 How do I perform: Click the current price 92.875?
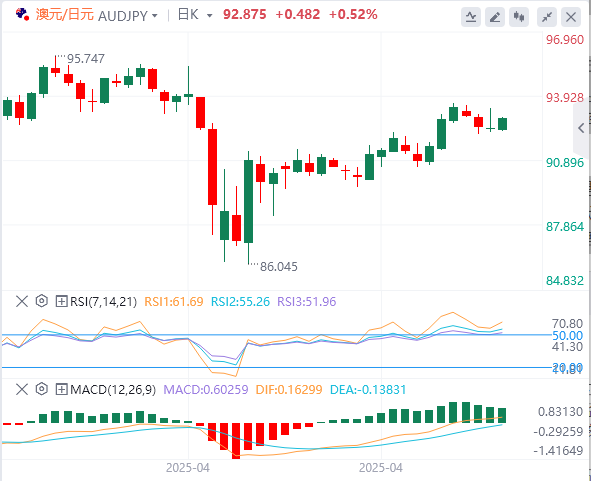(x=245, y=15)
